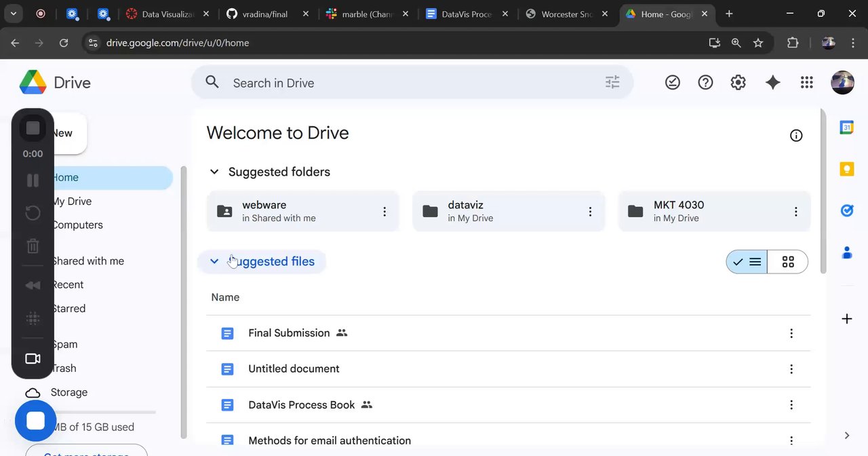Open the Final Submission document
868x456 pixels.
point(289,333)
